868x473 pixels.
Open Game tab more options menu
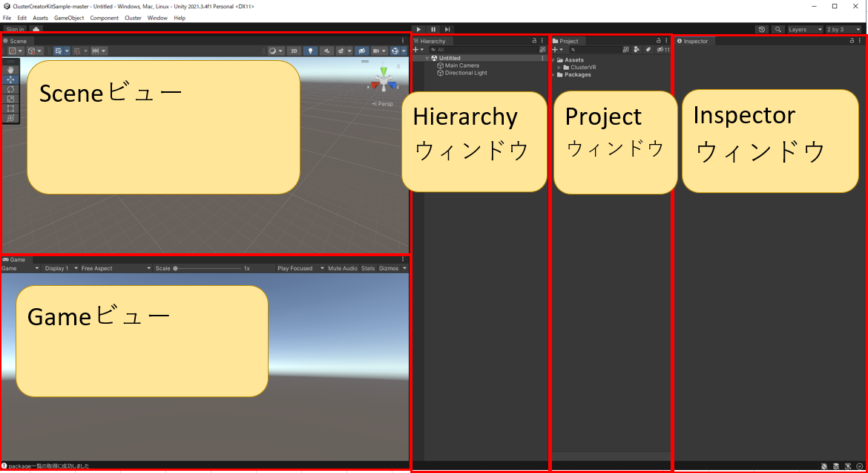point(403,259)
